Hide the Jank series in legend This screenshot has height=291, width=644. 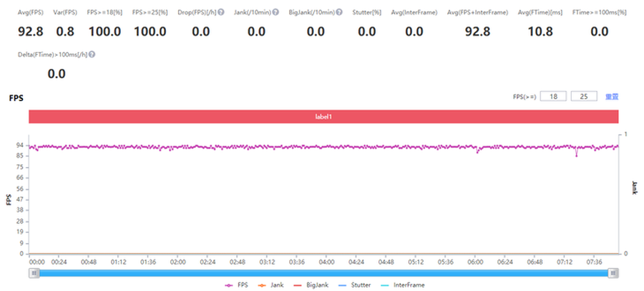pos(273,285)
